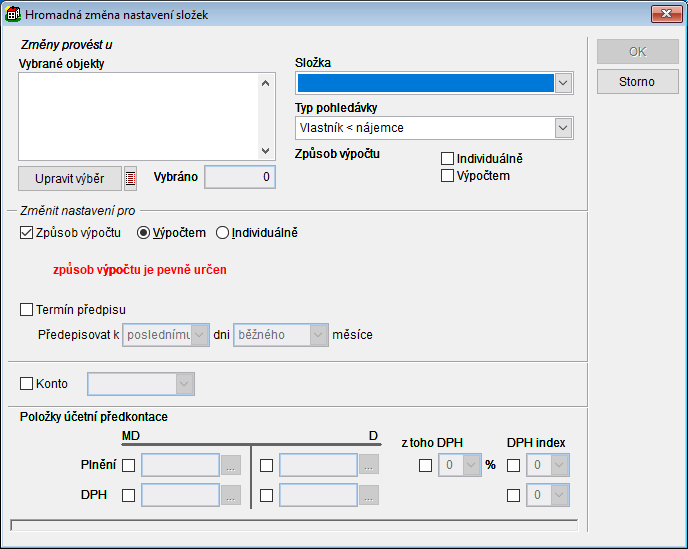Enable the Konto checkbox
This screenshot has width=688, height=549.
[x=27, y=383]
